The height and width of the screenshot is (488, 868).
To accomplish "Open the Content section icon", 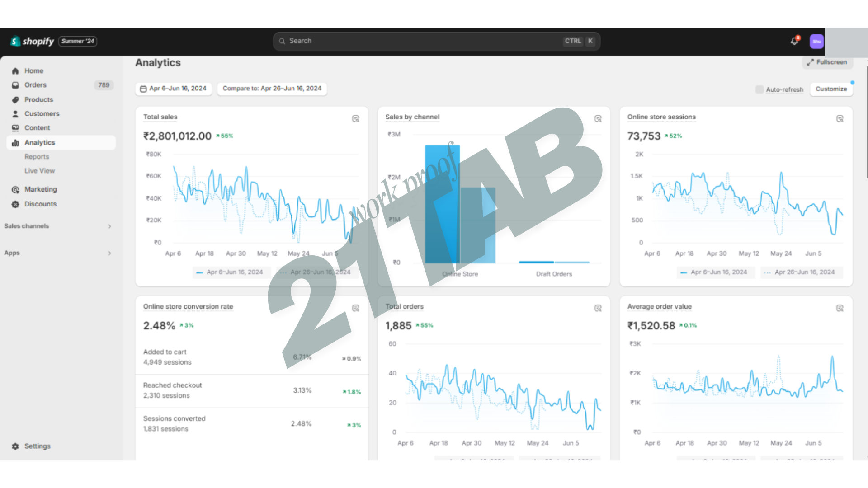I will [15, 127].
